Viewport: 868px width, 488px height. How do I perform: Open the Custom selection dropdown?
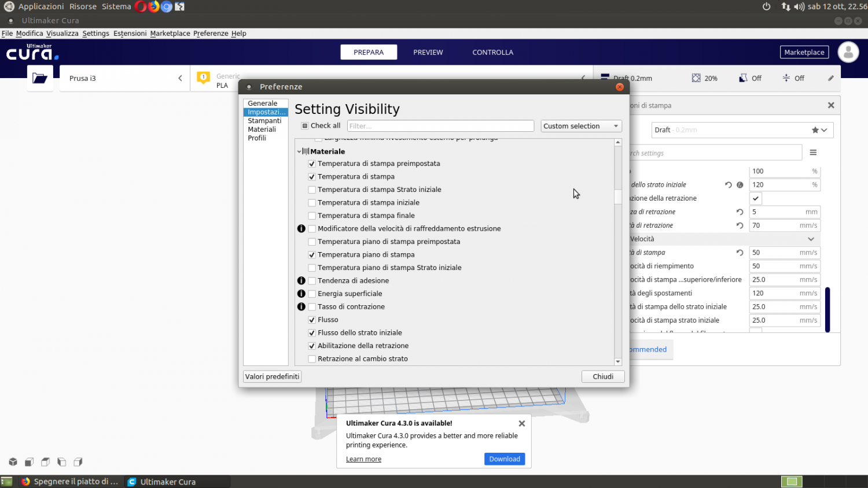tap(581, 126)
